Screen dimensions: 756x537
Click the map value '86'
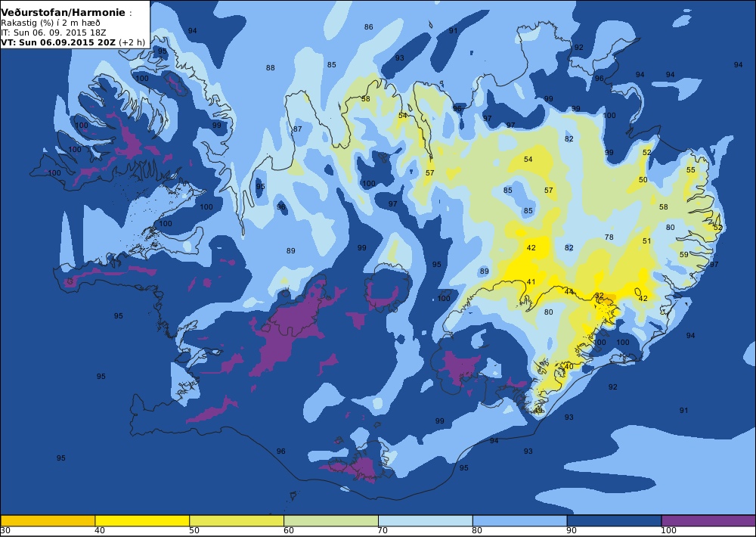(369, 27)
